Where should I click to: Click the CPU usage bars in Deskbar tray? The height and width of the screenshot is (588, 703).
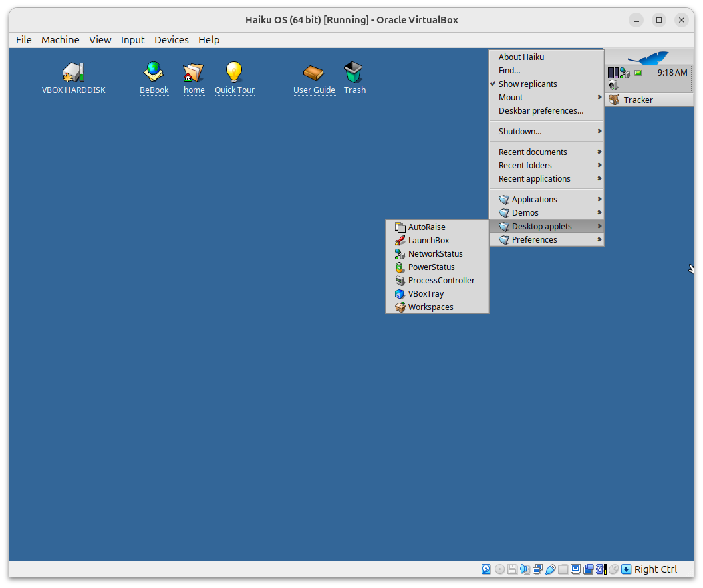[613, 73]
